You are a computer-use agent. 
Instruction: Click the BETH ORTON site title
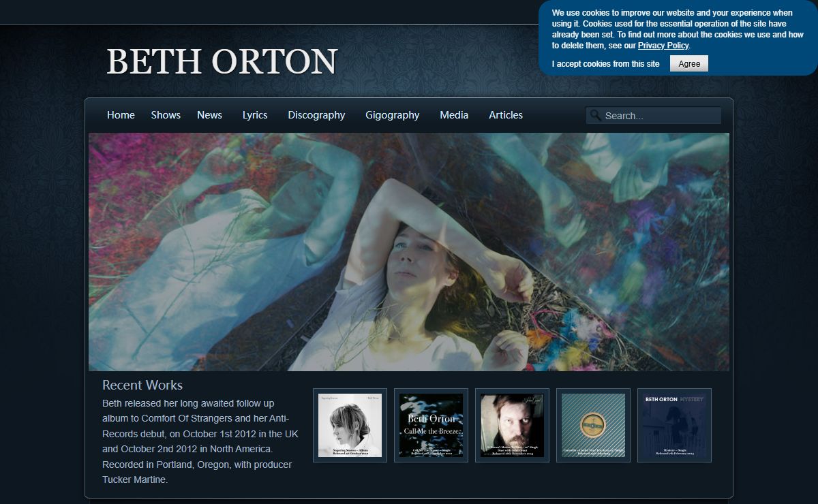[x=222, y=61]
